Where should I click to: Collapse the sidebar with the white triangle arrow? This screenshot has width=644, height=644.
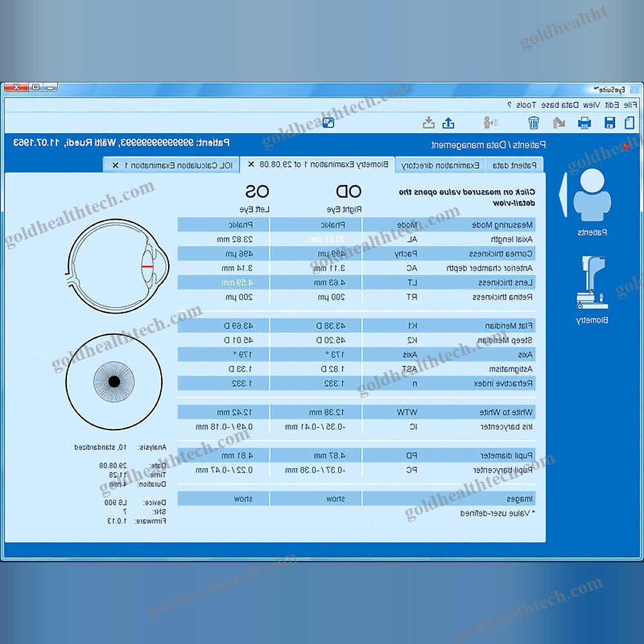(563, 194)
